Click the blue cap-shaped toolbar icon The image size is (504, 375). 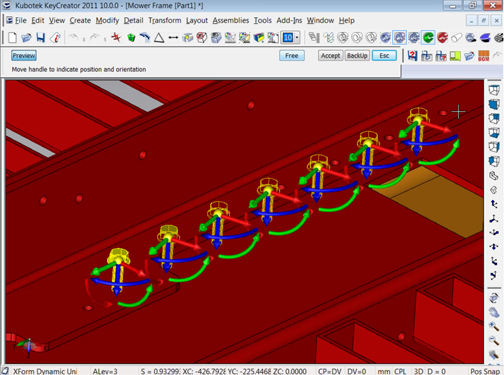[x=485, y=38]
